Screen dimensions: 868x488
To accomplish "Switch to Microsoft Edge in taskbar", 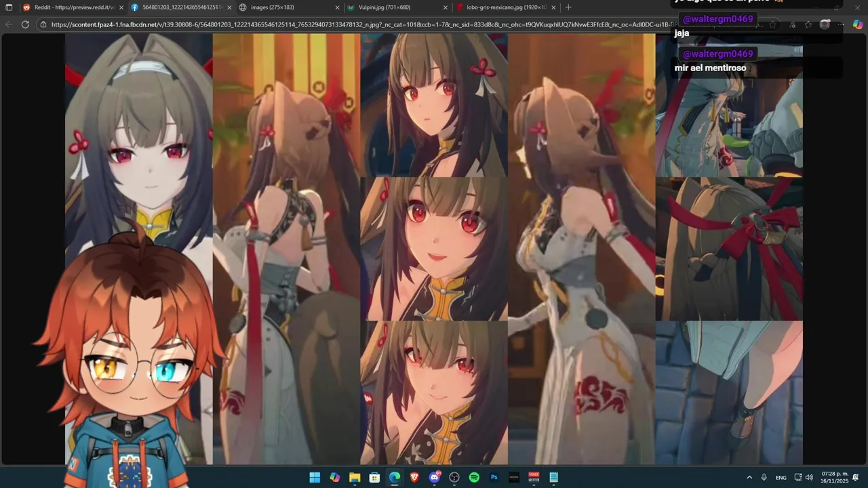I will pyautogui.click(x=395, y=477).
